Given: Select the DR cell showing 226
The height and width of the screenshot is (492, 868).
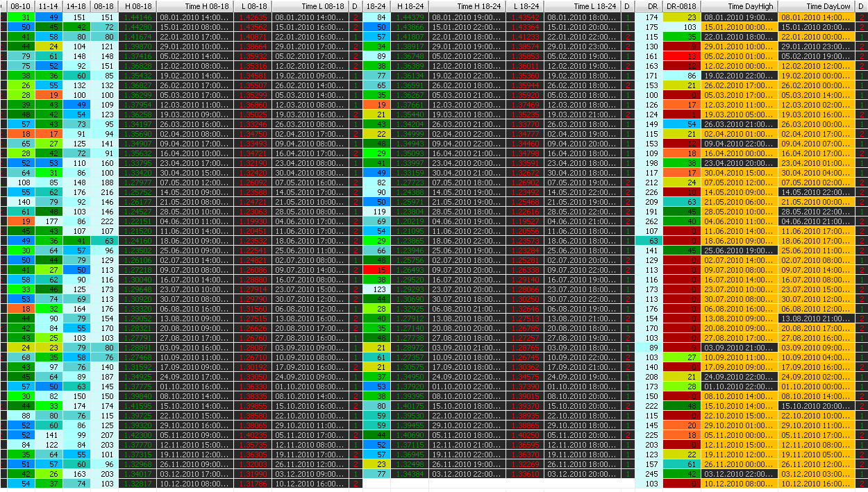Looking at the screenshot, I should [x=649, y=192].
